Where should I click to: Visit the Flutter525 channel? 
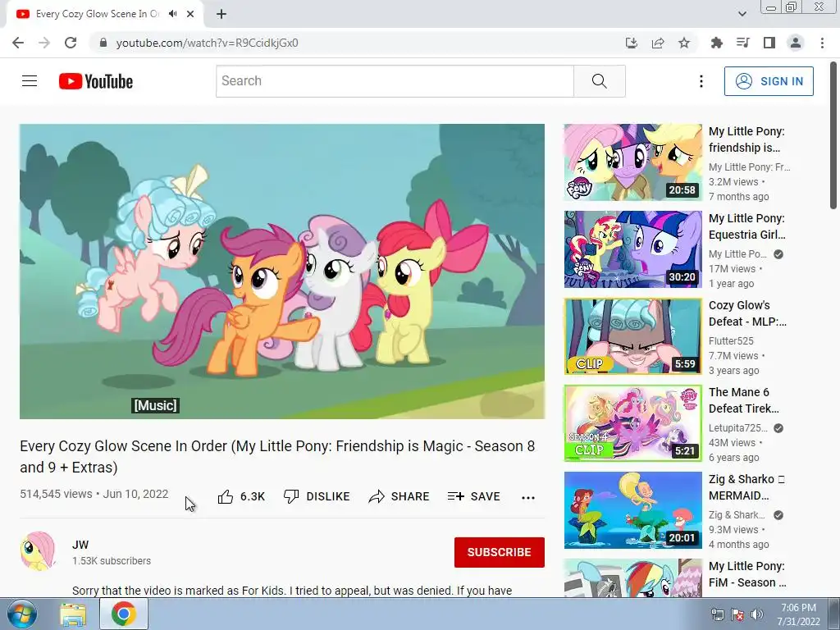pos(731,340)
